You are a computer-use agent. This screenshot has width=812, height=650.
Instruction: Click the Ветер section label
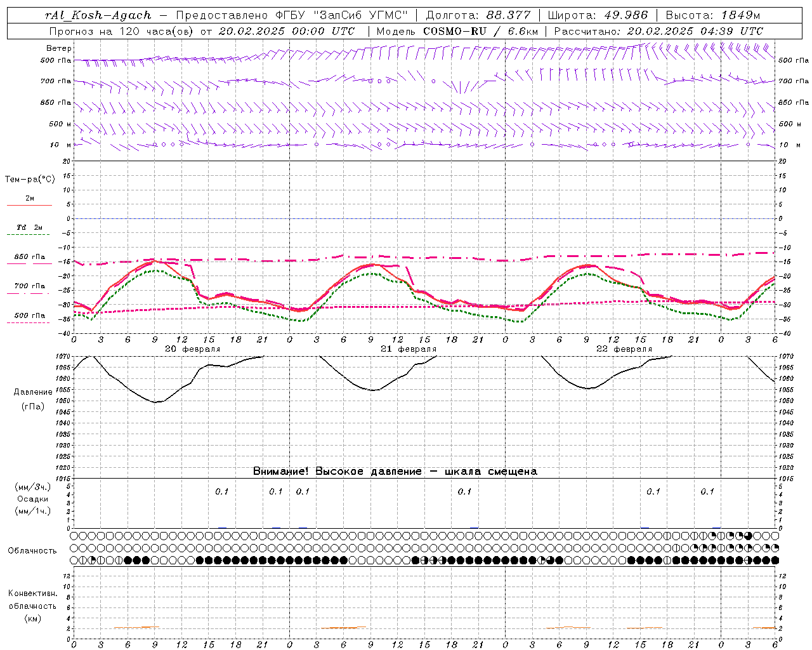(x=59, y=48)
